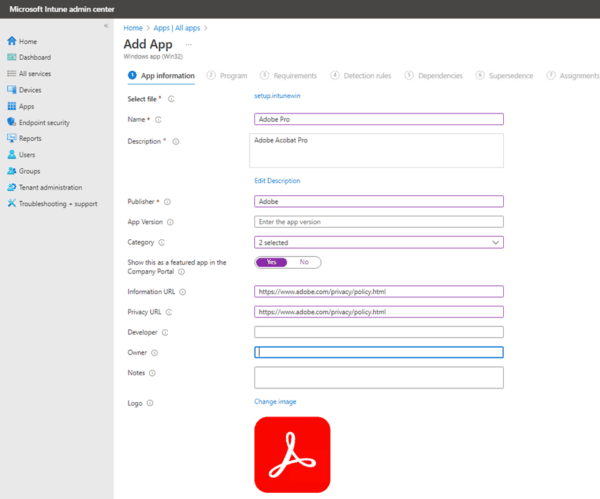Click info icon next to App Version
This screenshot has height=499, width=600.
pyautogui.click(x=170, y=222)
